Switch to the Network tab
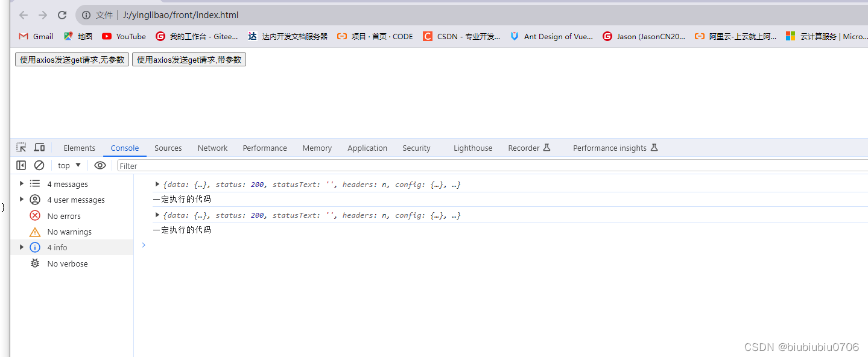Screen dimensions: 868x357 tap(212, 148)
